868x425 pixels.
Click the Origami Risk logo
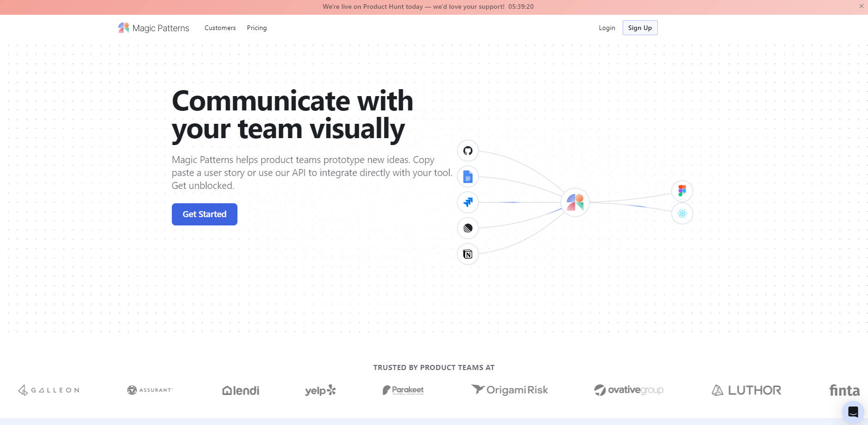tap(510, 390)
